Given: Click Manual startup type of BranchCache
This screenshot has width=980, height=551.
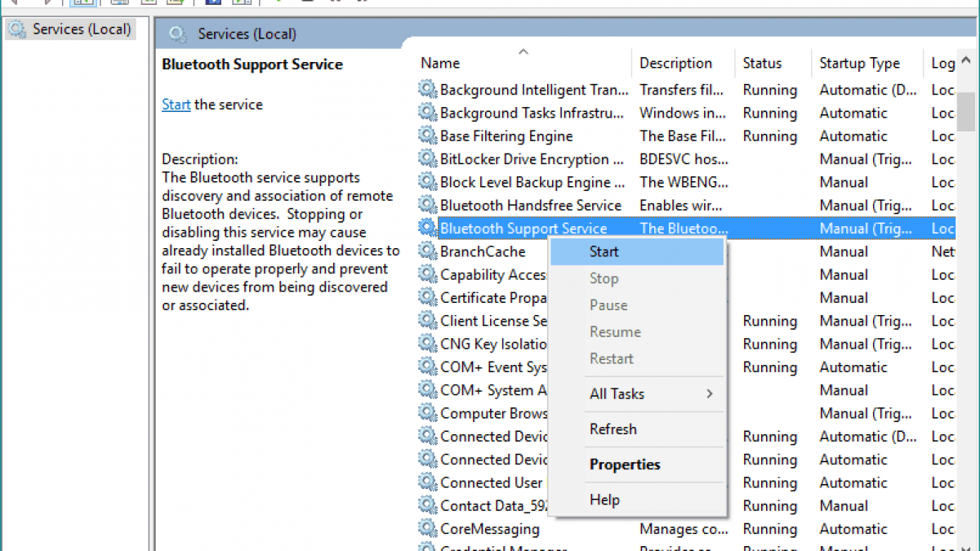Looking at the screenshot, I should point(844,251).
